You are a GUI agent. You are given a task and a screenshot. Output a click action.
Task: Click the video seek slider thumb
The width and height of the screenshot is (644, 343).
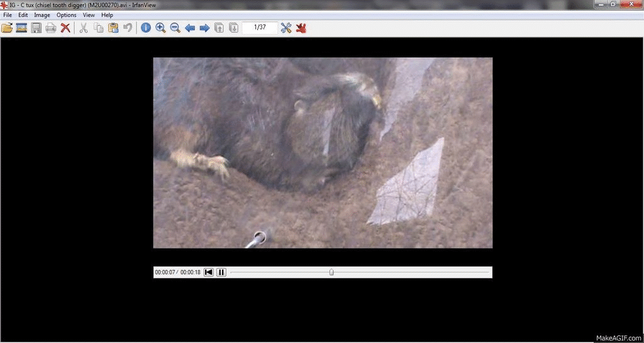pyautogui.click(x=331, y=272)
